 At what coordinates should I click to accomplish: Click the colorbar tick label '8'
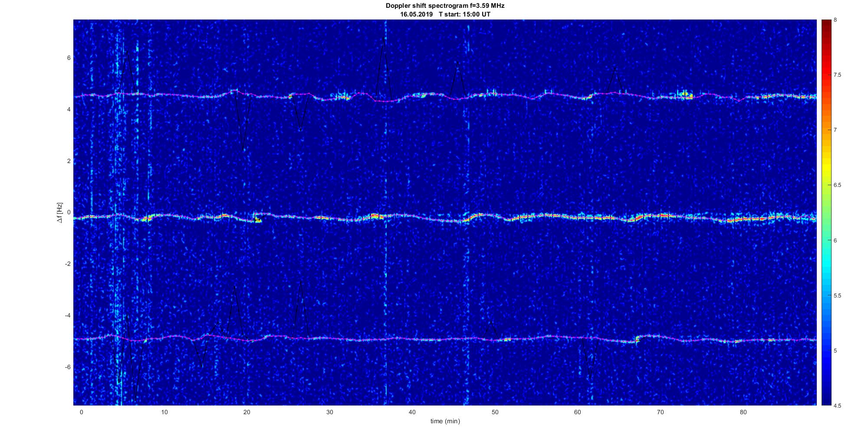(835, 20)
